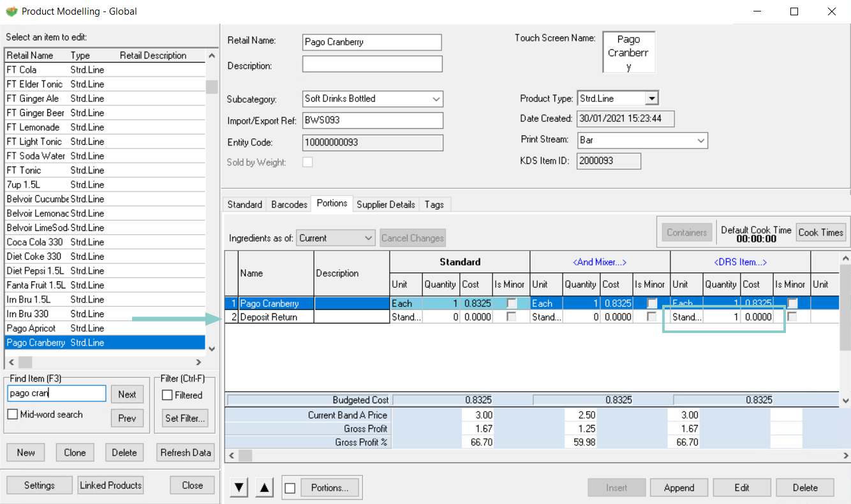The image size is (851, 504).
Task: Toggle the checkbox beside the Portions button
Action: 290,488
